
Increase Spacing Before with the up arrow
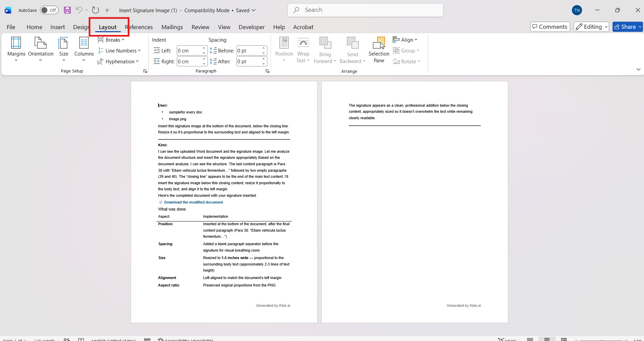click(263, 48)
